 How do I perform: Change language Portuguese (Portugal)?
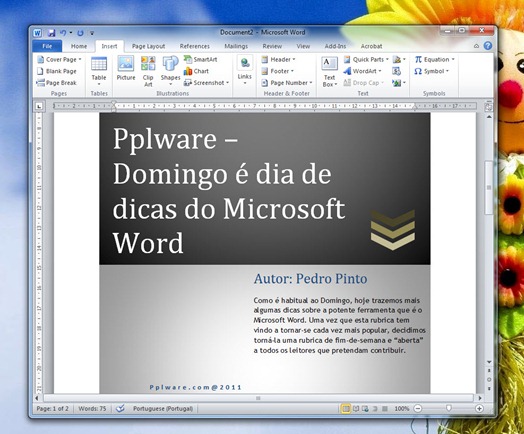(163, 409)
